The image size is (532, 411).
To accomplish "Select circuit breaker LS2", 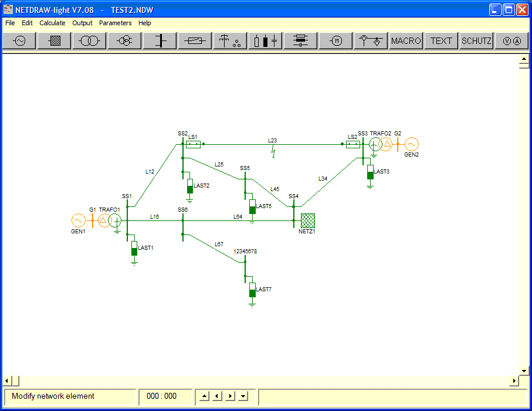I will [x=353, y=144].
